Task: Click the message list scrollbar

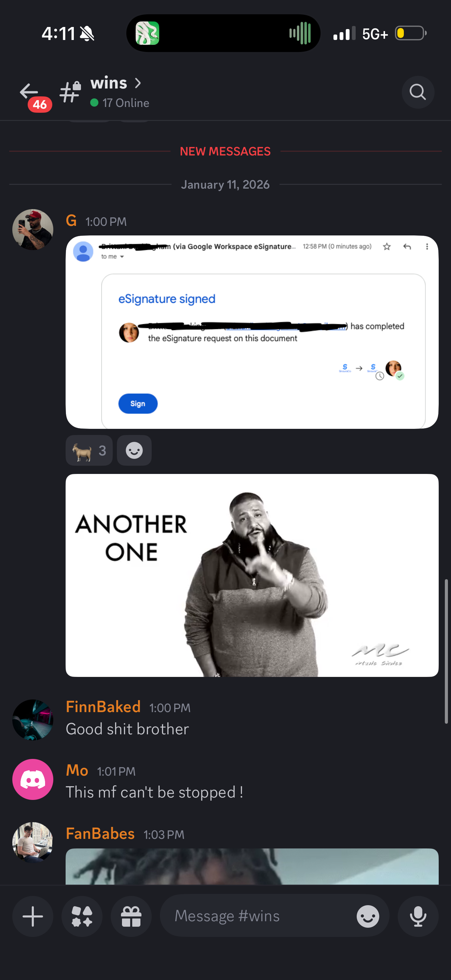Action: 446,651
